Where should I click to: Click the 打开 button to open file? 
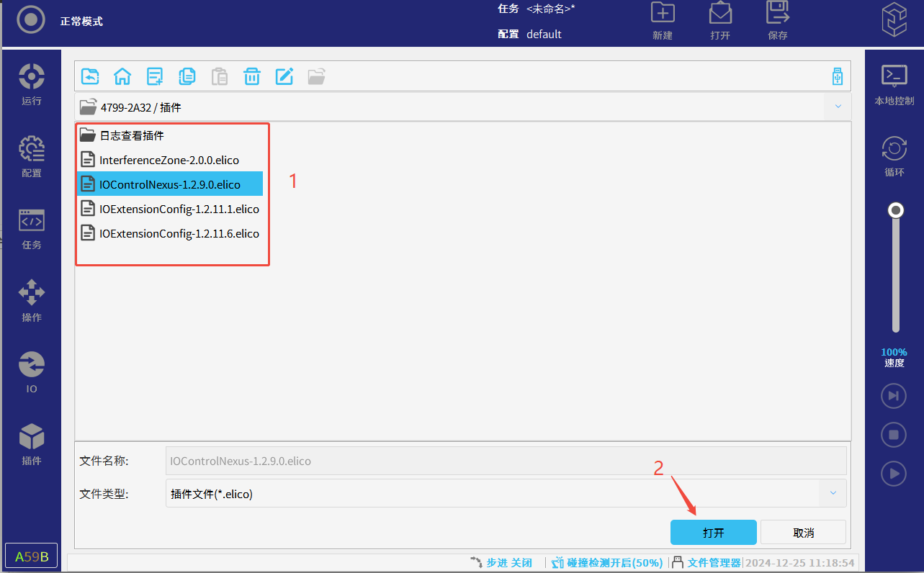point(713,533)
